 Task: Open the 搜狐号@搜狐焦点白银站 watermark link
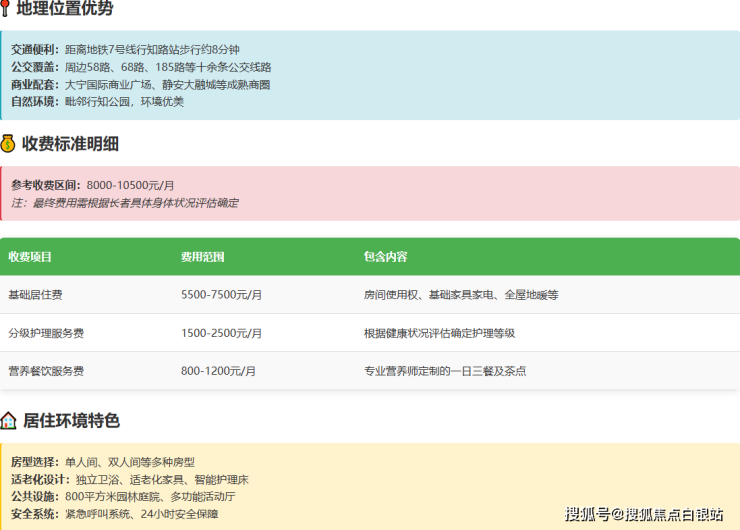click(644, 514)
